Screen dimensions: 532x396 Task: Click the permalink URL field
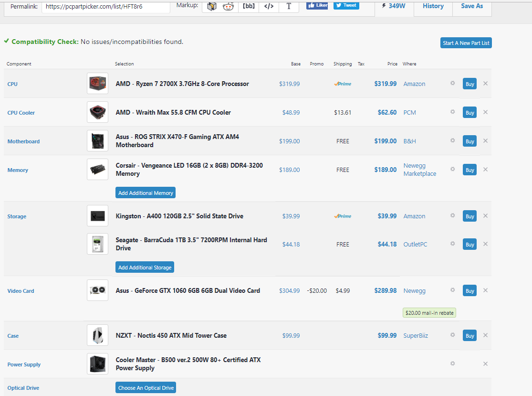click(106, 7)
